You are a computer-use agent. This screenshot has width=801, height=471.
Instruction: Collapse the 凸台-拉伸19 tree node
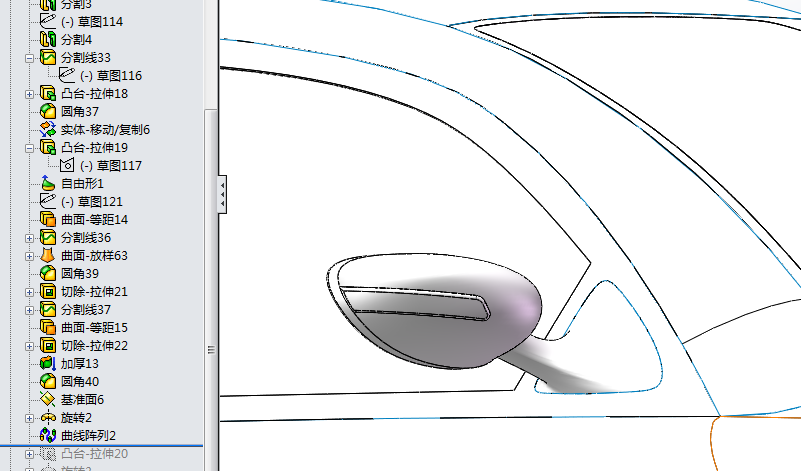click(29, 148)
